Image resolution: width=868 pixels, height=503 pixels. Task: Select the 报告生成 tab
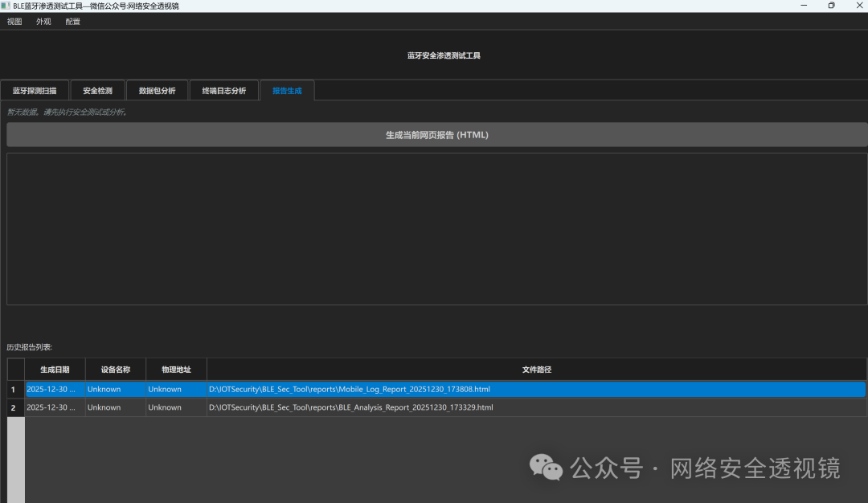287,91
